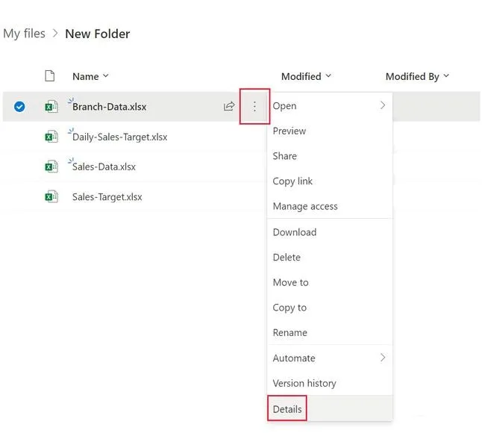Select Copy to in the context menu
Viewport: 482px width, 448px height.
(x=330, y=308)
